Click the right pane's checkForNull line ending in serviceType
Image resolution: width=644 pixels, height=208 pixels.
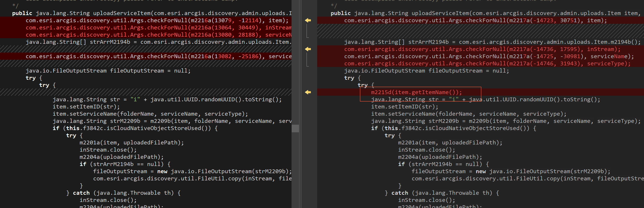[487, 64]
